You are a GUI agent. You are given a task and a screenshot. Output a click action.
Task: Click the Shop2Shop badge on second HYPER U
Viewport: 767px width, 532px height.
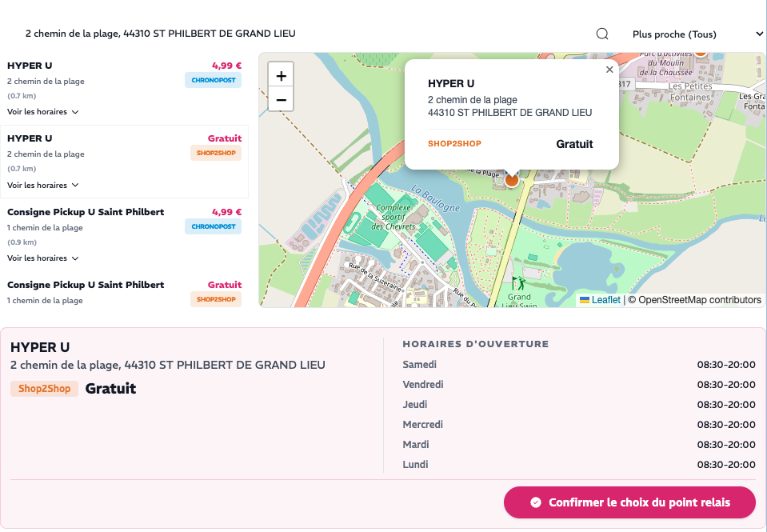tap(216, 153)
